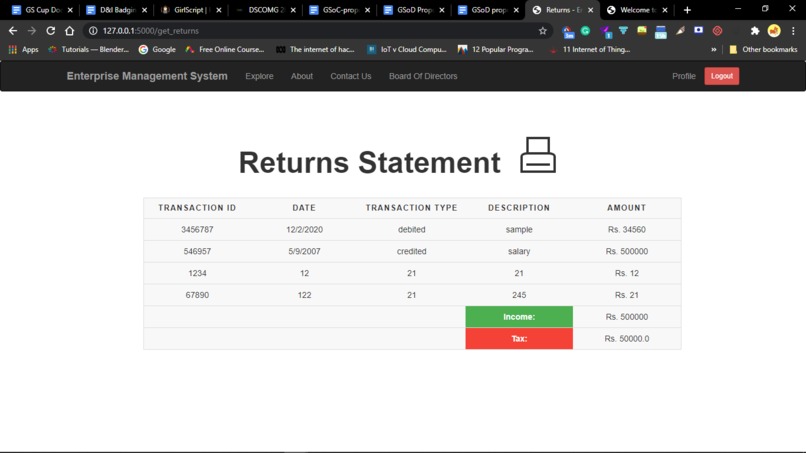Click the user profile avatar in toolbar
This screenshot has width=806, height=453.
point(774,31)
